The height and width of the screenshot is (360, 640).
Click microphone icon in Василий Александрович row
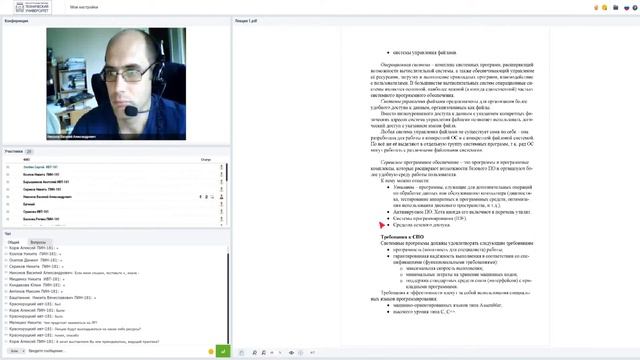200,197
